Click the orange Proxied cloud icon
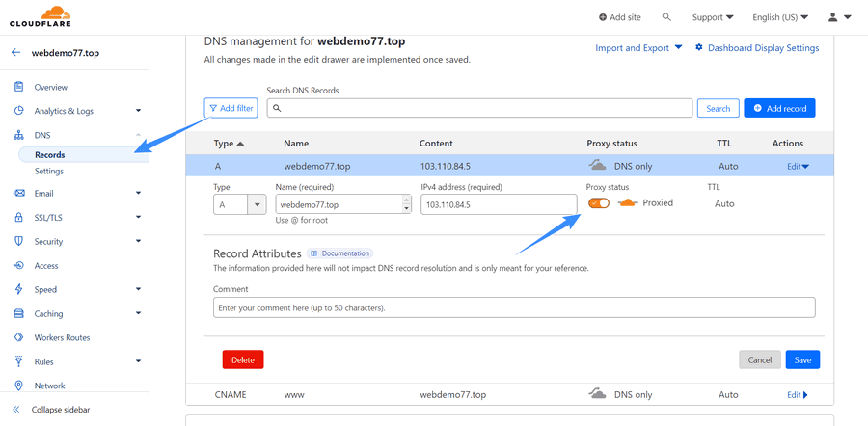Image resolution: width=868 pixels, height=426 pixels. point(628,203)
